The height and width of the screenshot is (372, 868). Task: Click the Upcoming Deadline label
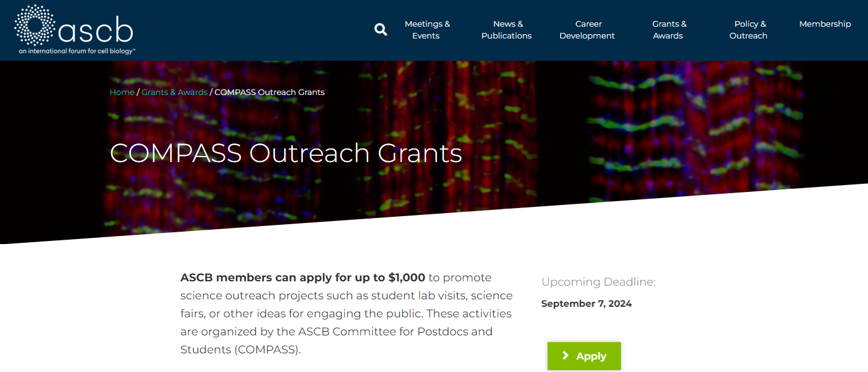coord(598,281)
